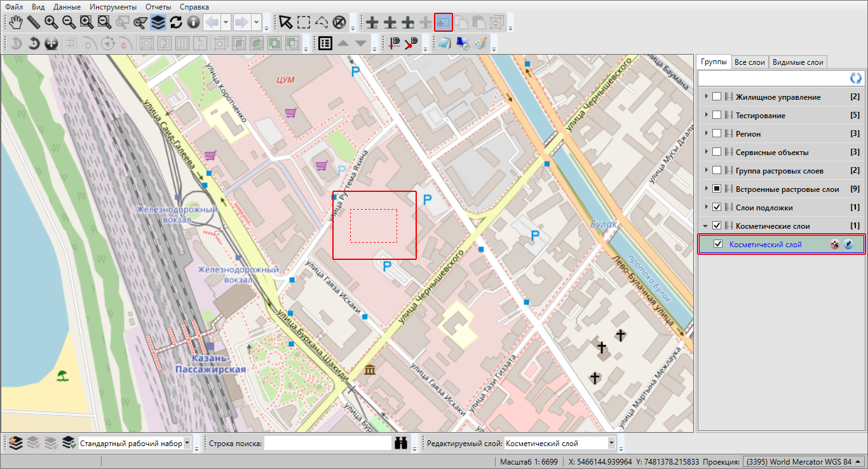The width and height of the screenshot is (868, 469).
Task: Select the Pan hand tool
Action: pos(15,22)
